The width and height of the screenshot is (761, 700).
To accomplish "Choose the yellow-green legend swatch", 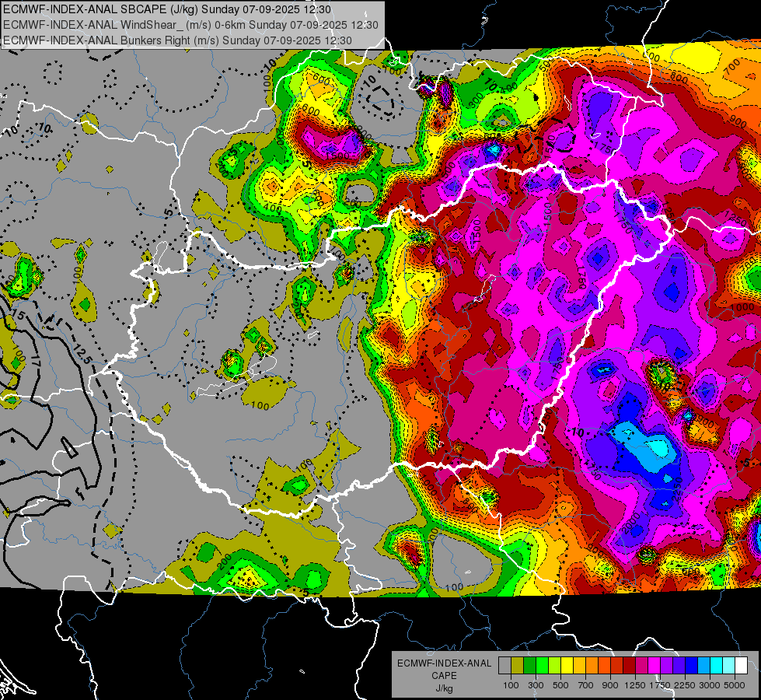I will coord(555,666).
